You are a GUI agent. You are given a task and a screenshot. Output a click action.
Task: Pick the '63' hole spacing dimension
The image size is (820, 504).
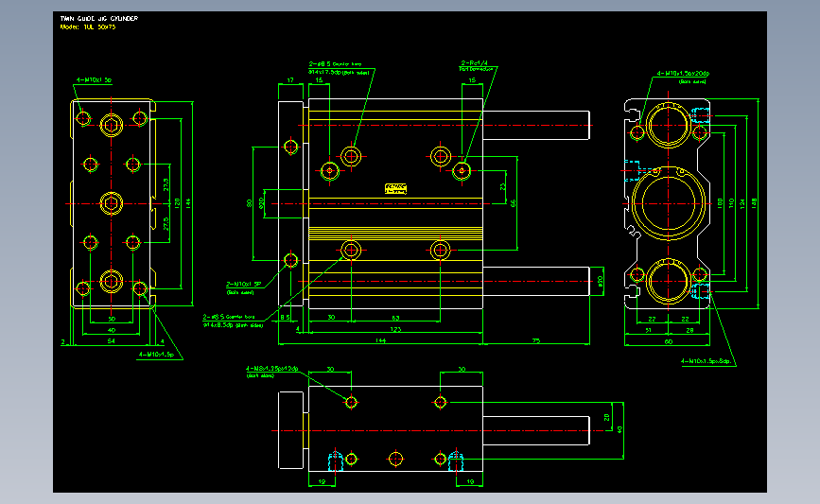click(x=395, y=318)
